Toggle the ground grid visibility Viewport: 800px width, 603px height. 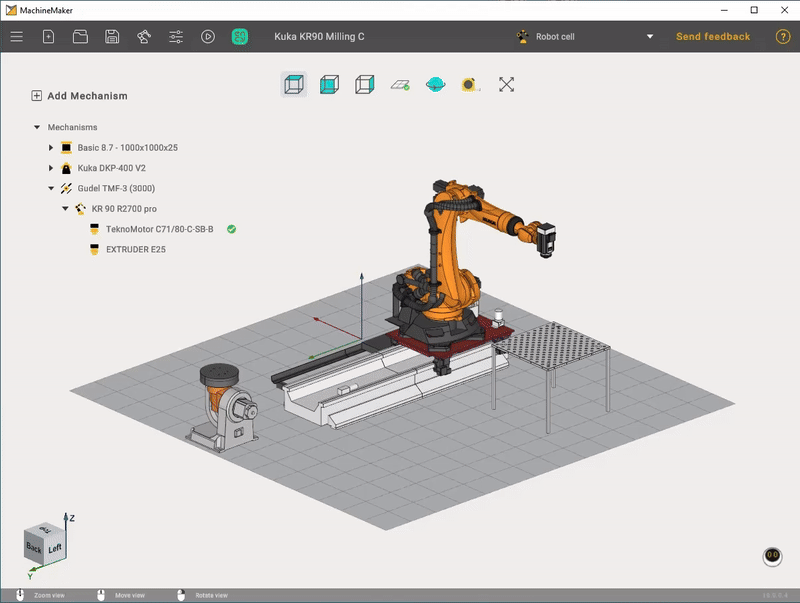point(400,84)
